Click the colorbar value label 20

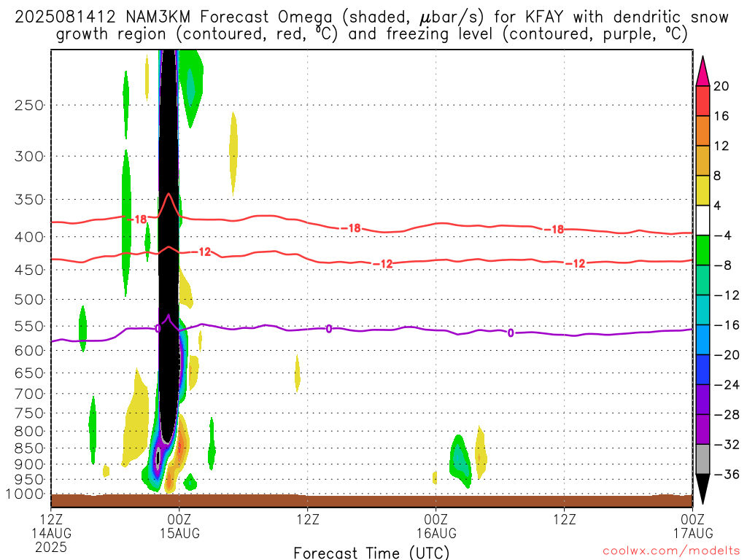(721, 86)
